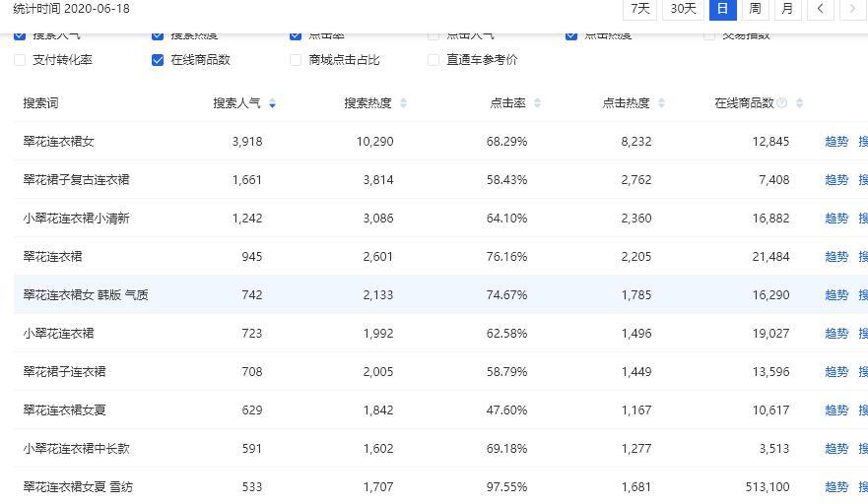View 趋势 for 小碎花连衣裙中长款 row

pos(835,449)
